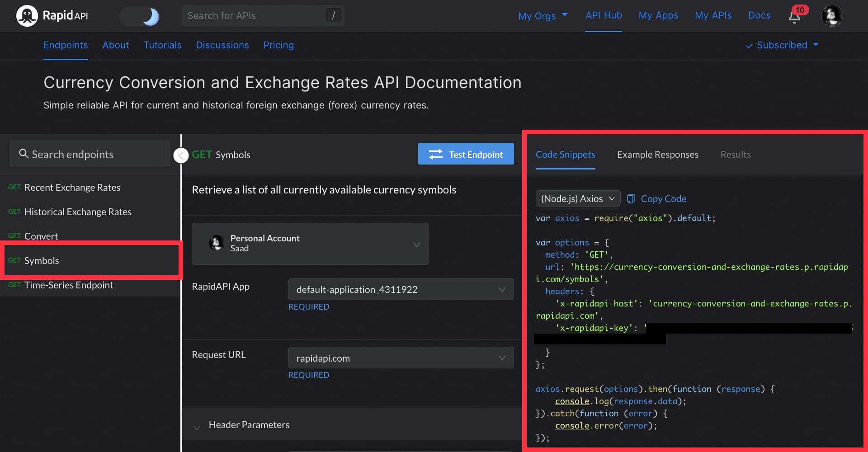Click the search endpoints magnifier icon
The image size is (868, 452).
pyautogui.click(x=24, y=154)
